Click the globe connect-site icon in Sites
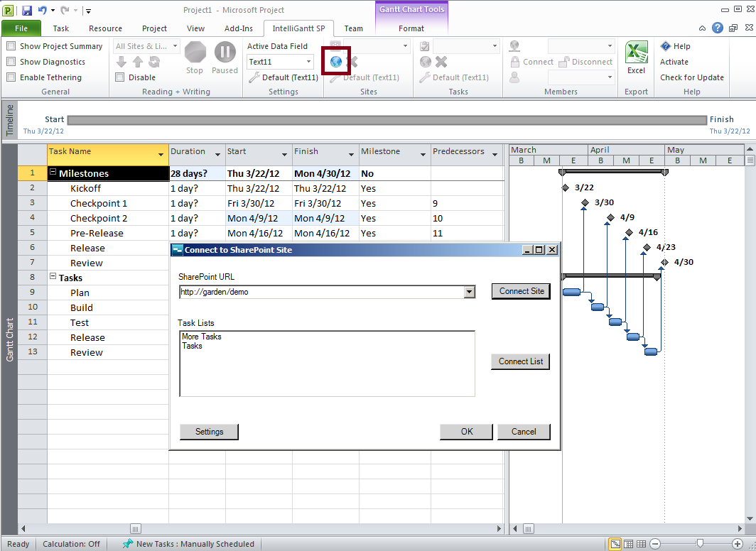This screenshot has width=756, height=551. pyautogui.click(x=336, y=62)
